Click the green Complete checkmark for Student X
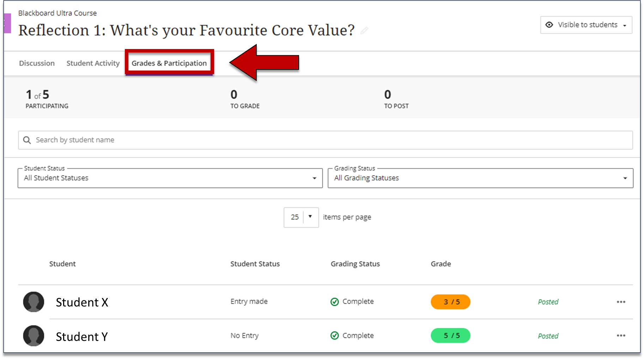The height and width of the screenshot is (359, 644). [334, 302]
